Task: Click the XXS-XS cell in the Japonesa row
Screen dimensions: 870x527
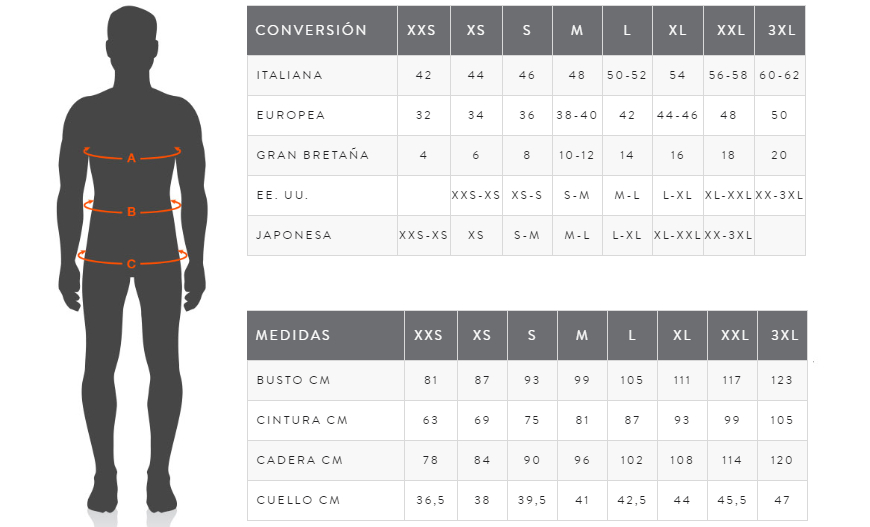Action: click(x=423, y=235)
